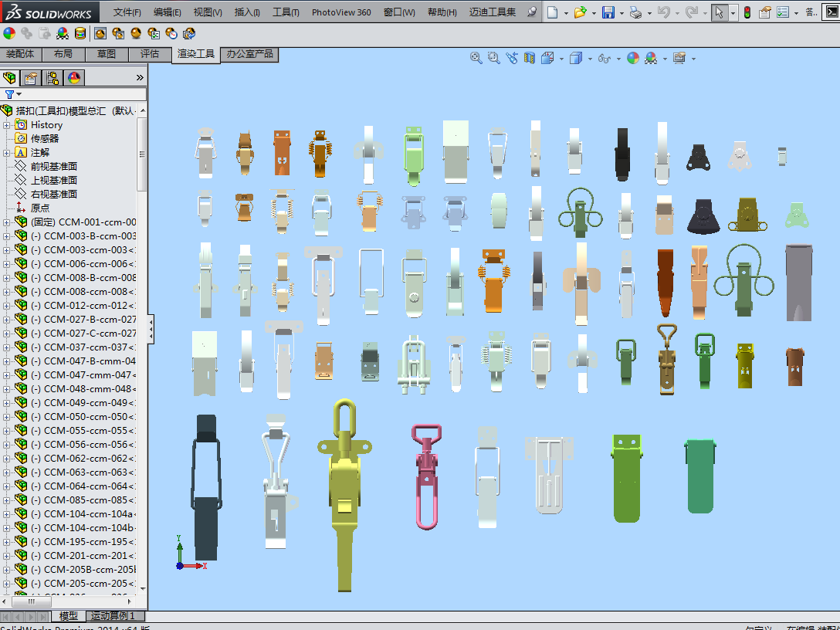The width and height of the screenshot is (840, 630).
Task: Click the Edit Appearance icon in viewport toolbar
Action: (x=633, y=58)
